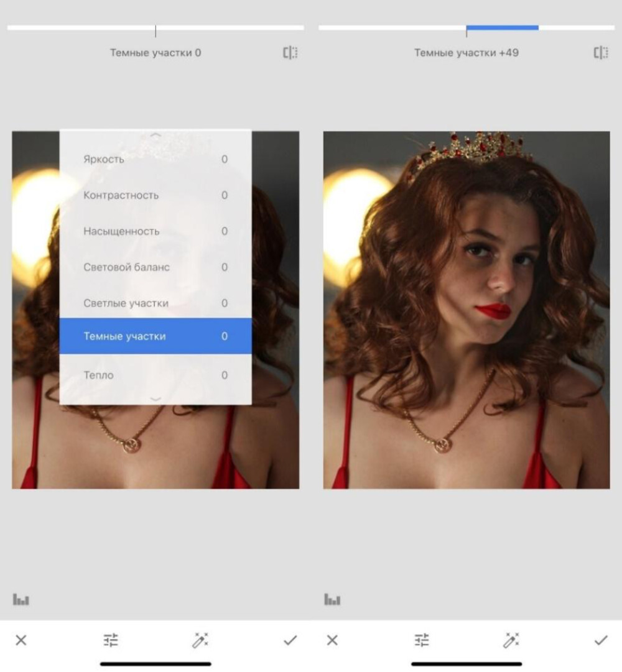Collapse the list using the top chevron
The width and height of the screenshot is (622, 672).
156,134
